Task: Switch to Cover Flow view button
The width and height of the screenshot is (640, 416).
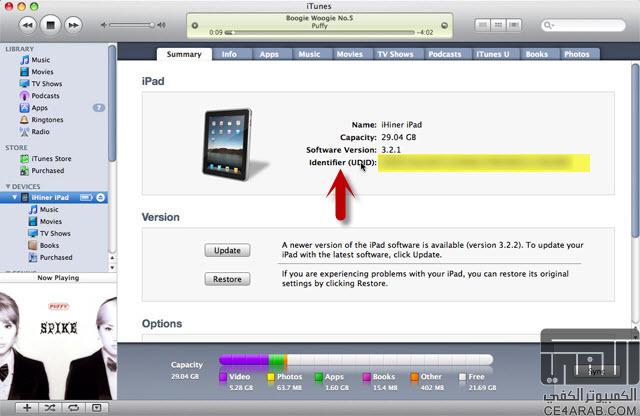Action: [514, 25]
